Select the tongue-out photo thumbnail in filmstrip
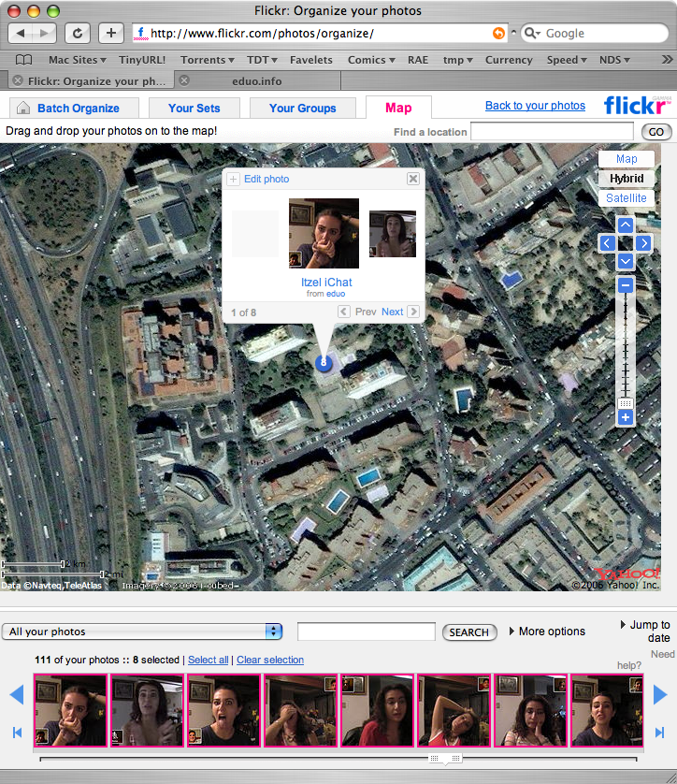Screen dimensions: 677x784 [x=223, y=710]
